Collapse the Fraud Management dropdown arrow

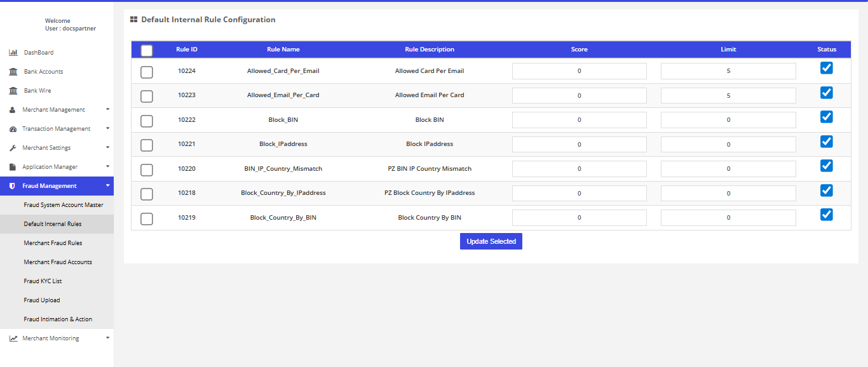pos(107,185)
